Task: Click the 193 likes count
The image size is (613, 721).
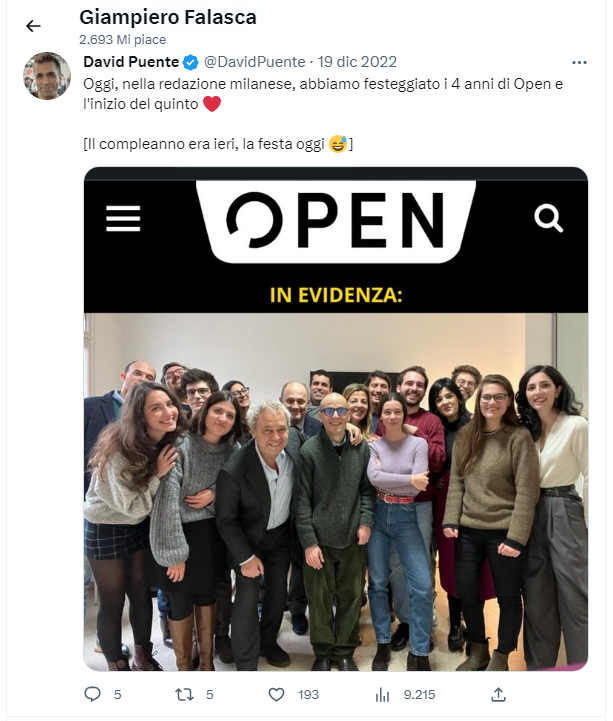Action: 308,694
